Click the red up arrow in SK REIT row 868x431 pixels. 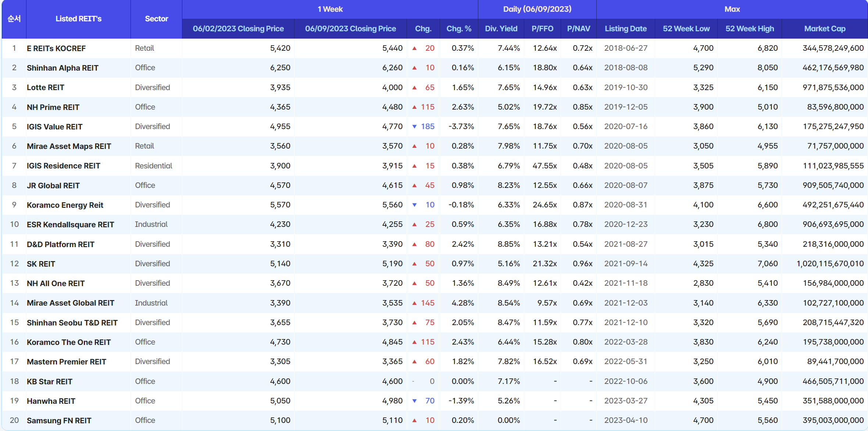(x=414, y=264)
